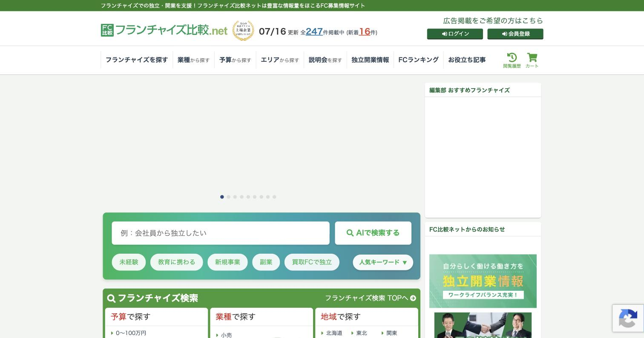Select the 買取FCで独立 keyword chip
644x338 pixels.
point(312,262)
